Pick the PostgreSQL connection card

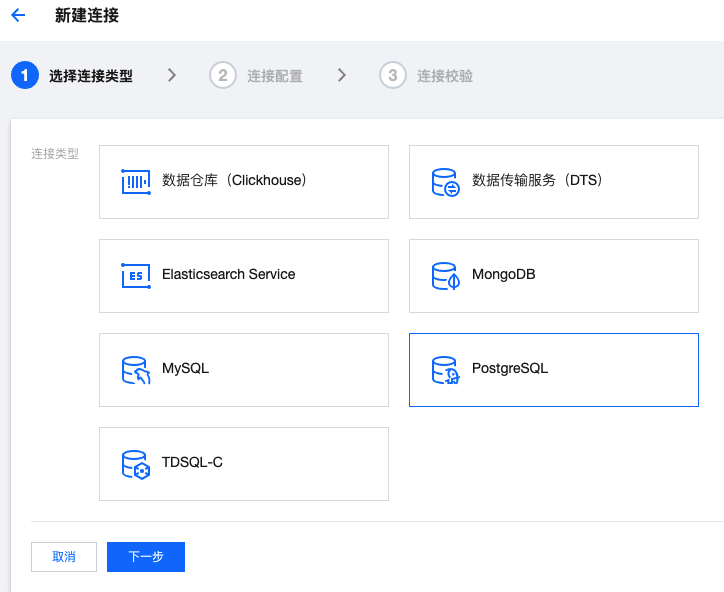(554, 370)
